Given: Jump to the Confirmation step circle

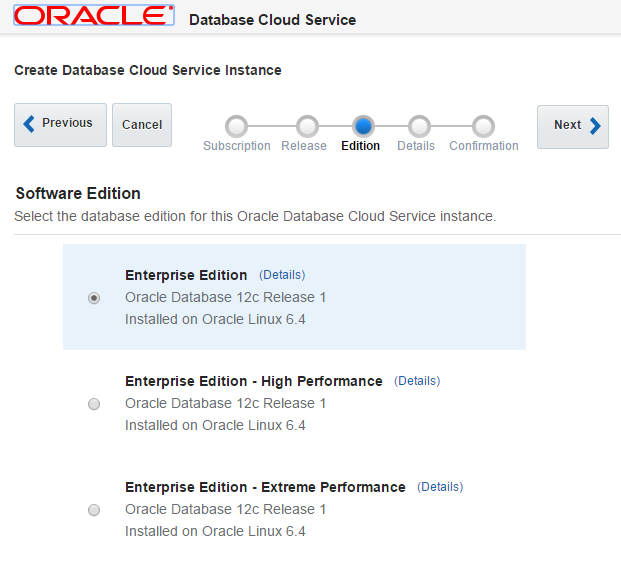Looking at the screenshot, I should [483, 126].
